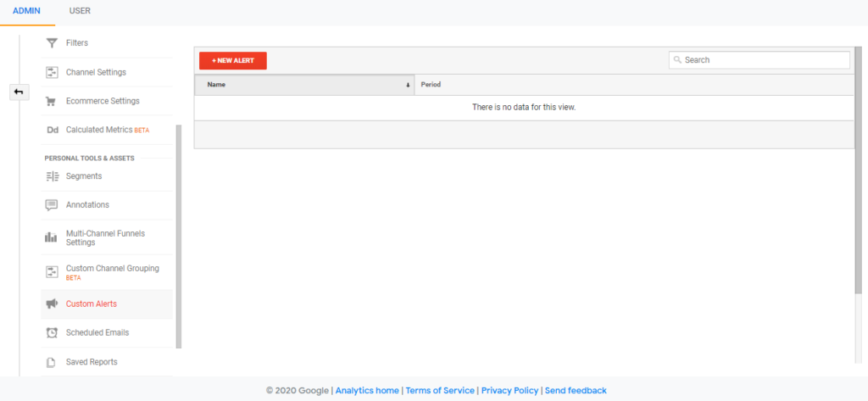Click the Multi-Channel Funnels bar chart icon
Image resolution: width=868 pixels, height=401 pixels.
tap(52, 237)
